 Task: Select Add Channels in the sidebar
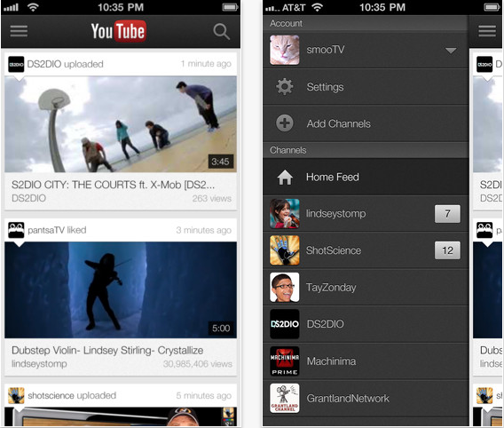[x=366, y=123]
